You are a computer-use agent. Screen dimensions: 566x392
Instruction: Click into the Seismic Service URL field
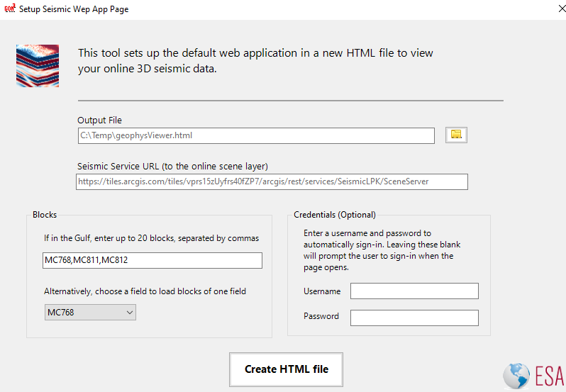pyautogui.click(x=272, y=181)
